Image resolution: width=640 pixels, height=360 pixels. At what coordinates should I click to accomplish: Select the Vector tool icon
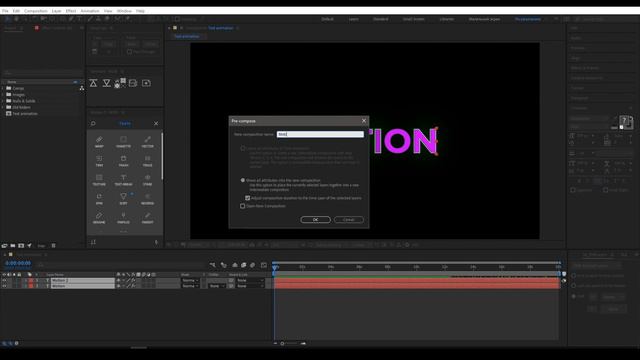pos(147,142)
